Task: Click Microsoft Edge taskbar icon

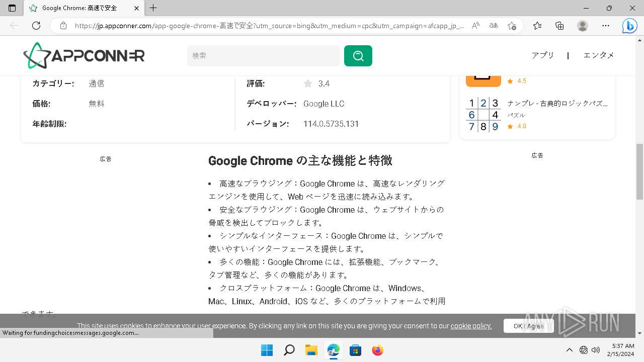Action: click(x=334, y=350)
